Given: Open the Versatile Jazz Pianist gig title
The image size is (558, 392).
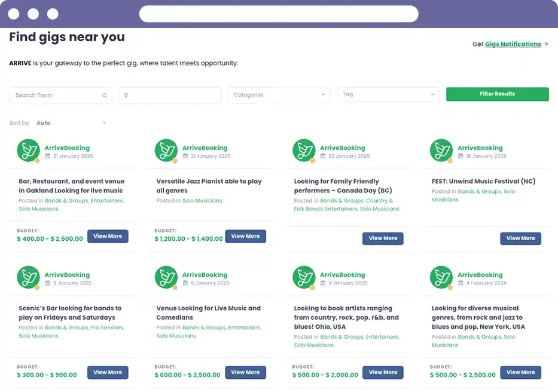Looking at the screenshot, I should click(209, 186).
